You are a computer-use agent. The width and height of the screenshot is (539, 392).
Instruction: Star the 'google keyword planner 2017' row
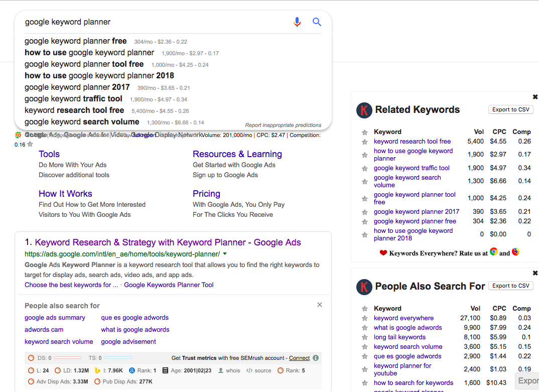tap(365, 212)
